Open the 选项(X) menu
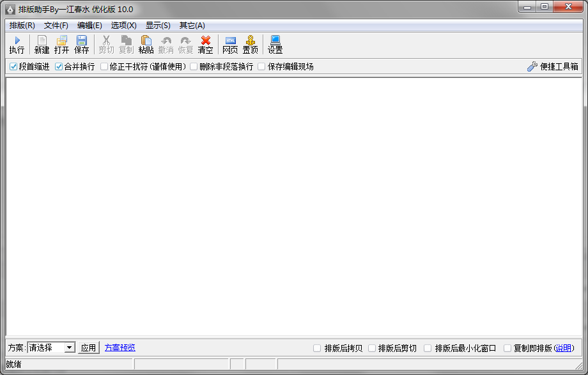588x375 pixels. click(x=124, y=25)
